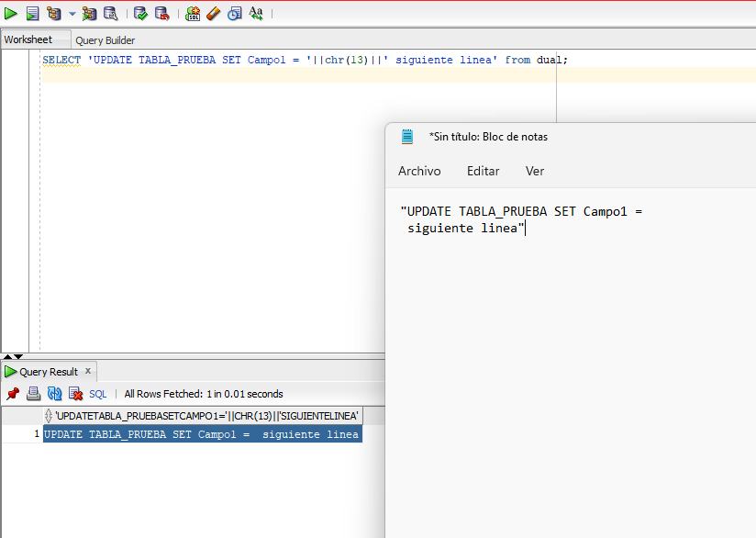Image resolution: width=756 pixels, height=538 pixels.
Task: Clear the worksheet with the eraser icon
Action: 213,13
